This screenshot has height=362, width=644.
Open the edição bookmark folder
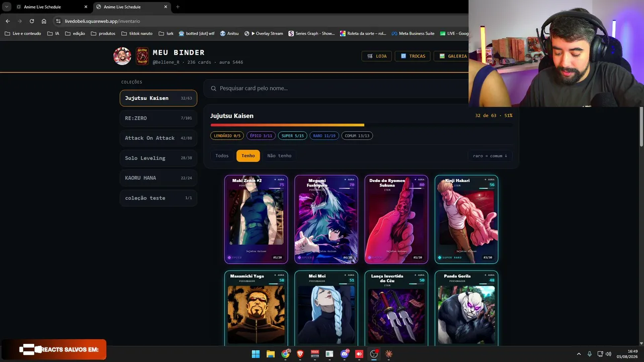pyautogui.click(x=75, y=34)
